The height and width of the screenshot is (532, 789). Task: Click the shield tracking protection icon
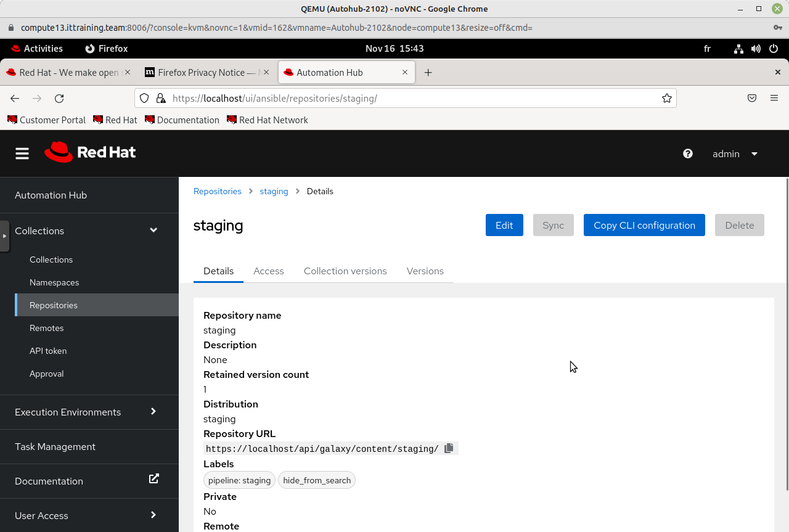[x=144, y=98]
